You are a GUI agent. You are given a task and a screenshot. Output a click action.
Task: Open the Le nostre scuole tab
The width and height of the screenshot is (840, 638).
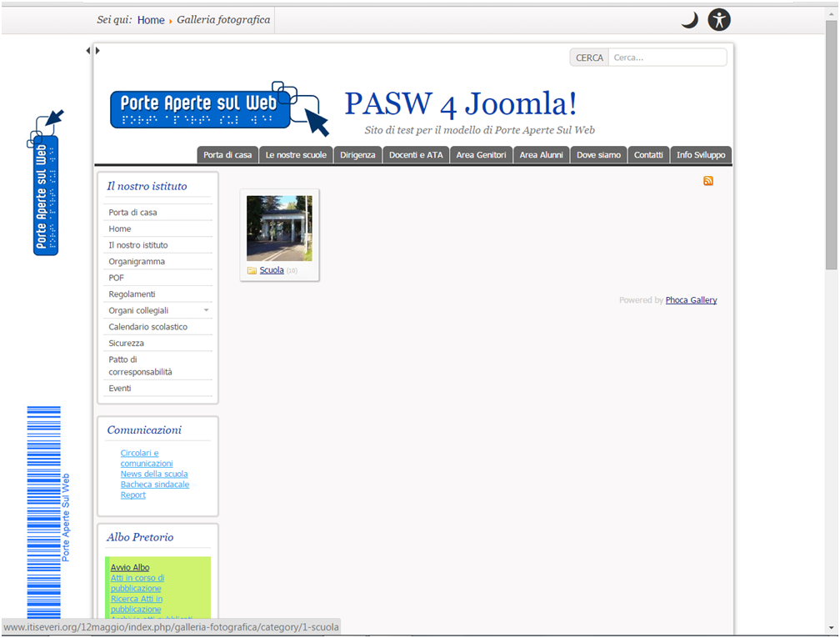[296, 155]
